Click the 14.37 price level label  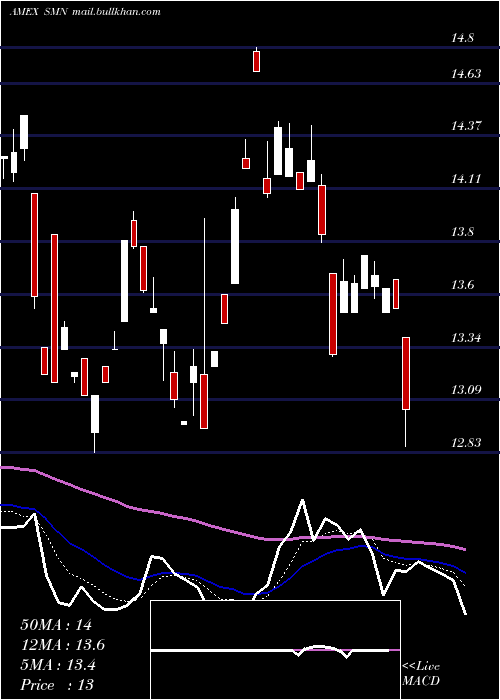pos(466,126)
